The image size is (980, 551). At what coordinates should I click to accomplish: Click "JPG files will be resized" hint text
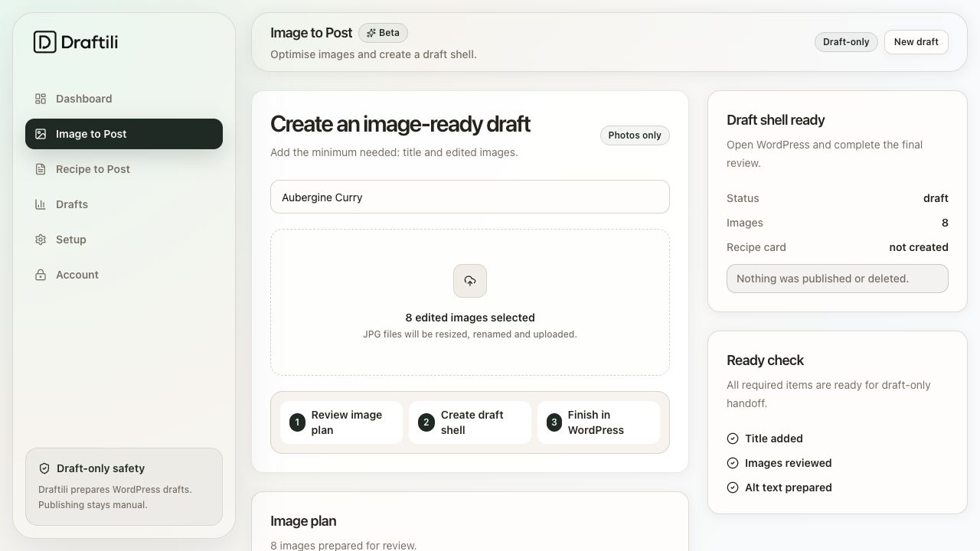(470, 334)
